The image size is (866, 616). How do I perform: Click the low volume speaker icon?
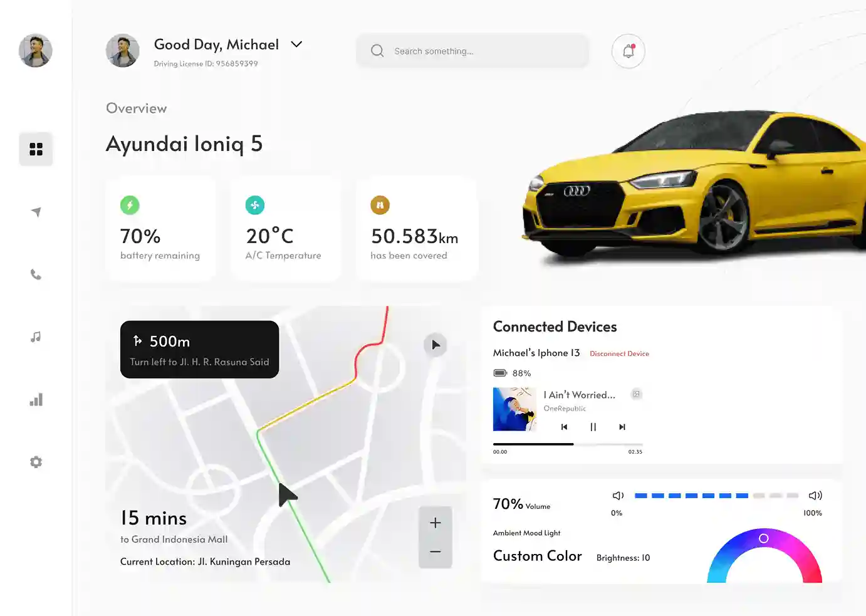(x=618, y=496)
